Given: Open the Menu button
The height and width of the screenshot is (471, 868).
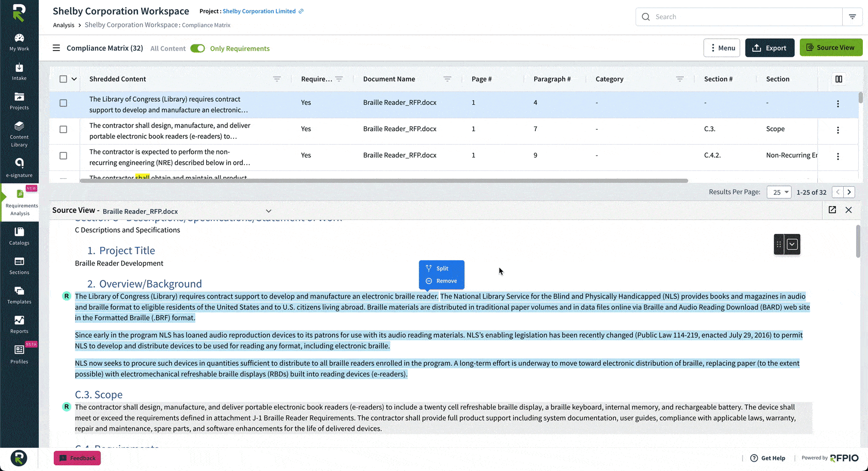Looking at the screenshot, I should click(x=722, y=48).
